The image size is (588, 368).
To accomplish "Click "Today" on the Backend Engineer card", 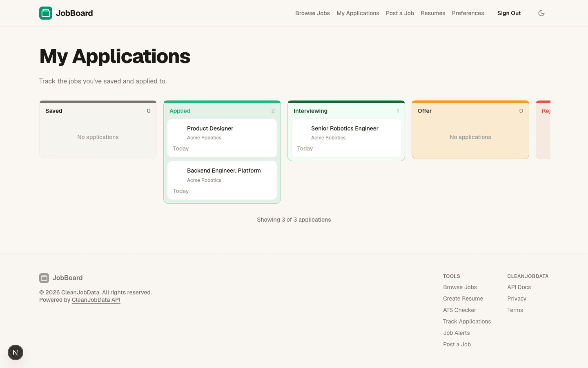I will coord(181,191).
